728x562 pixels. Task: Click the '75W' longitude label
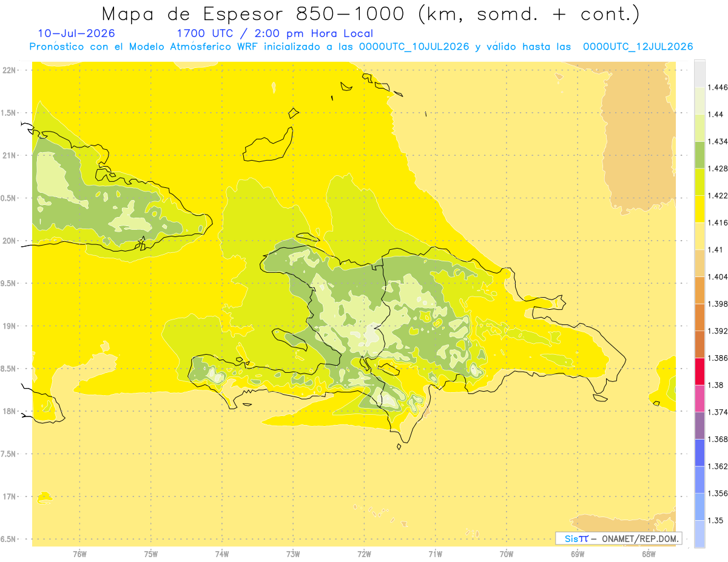[151, 554]
